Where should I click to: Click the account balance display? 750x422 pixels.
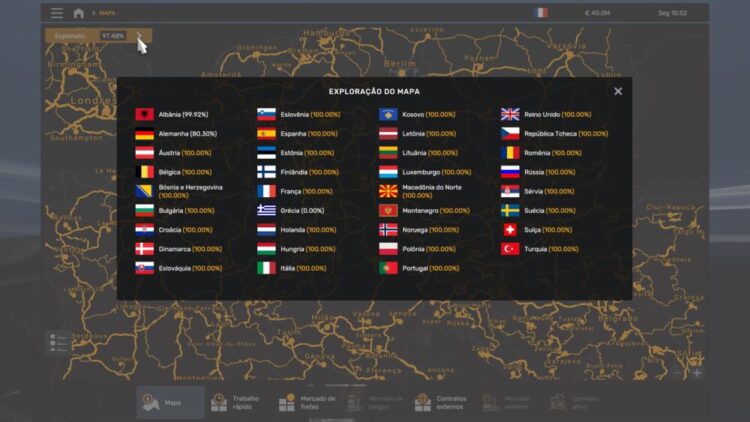click(597, 13)
